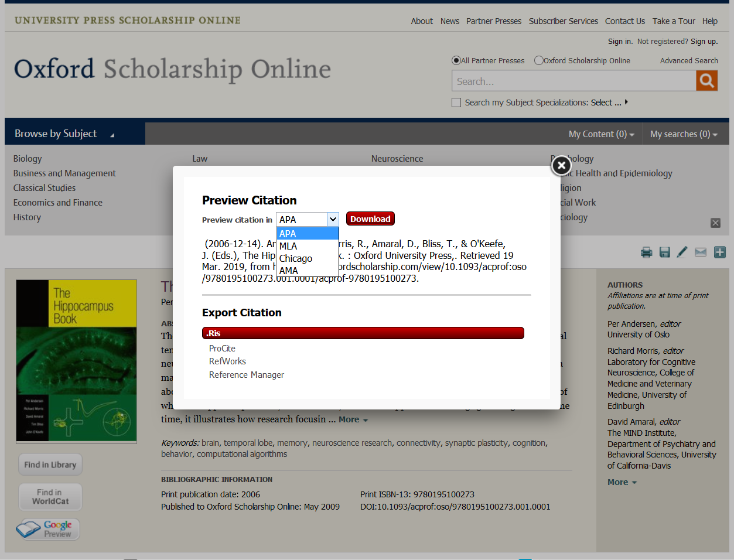The height and width of the screenshot is (560, 734).
Task: Open the News menu item
Action: [x=450, y=21]
